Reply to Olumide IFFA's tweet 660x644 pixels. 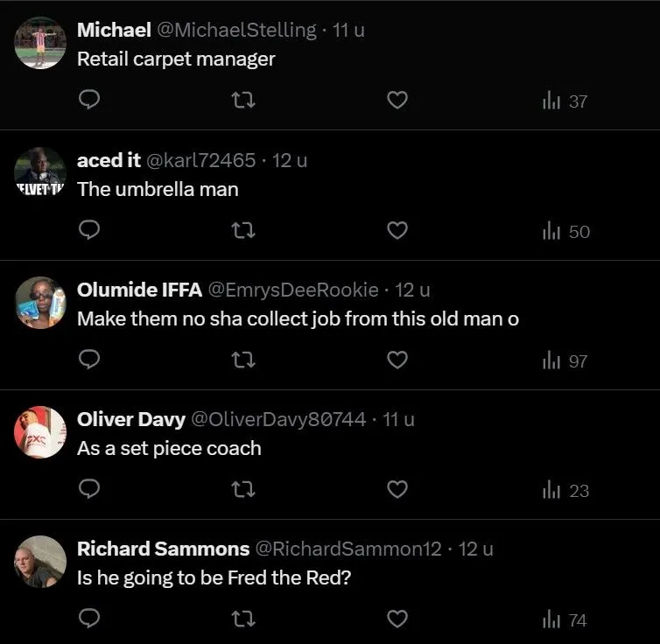tap(90, 360)
